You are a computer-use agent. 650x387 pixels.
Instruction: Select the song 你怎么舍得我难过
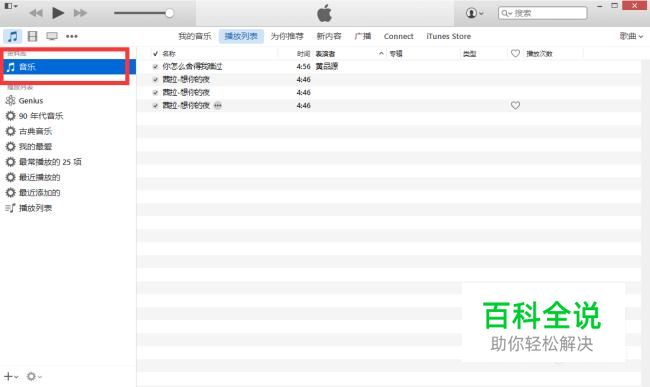[192, 66]
